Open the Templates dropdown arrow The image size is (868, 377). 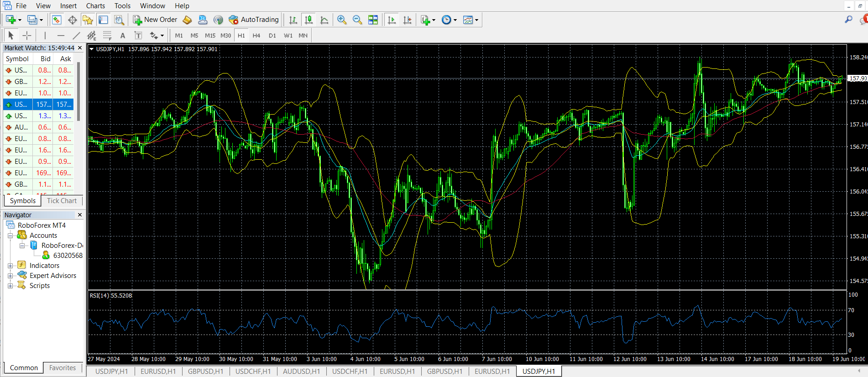click(x=476, y=20)
